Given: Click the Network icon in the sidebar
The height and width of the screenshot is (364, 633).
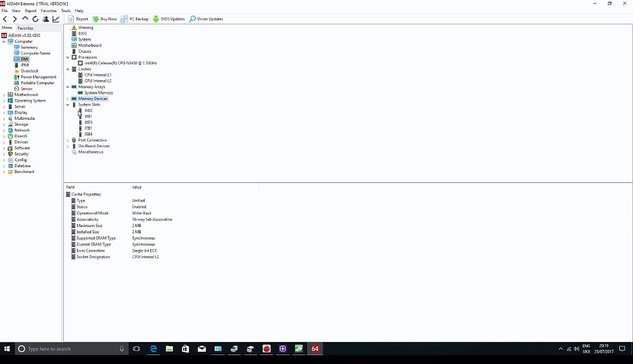Looking at the screenshot, I should coord(11,130).
